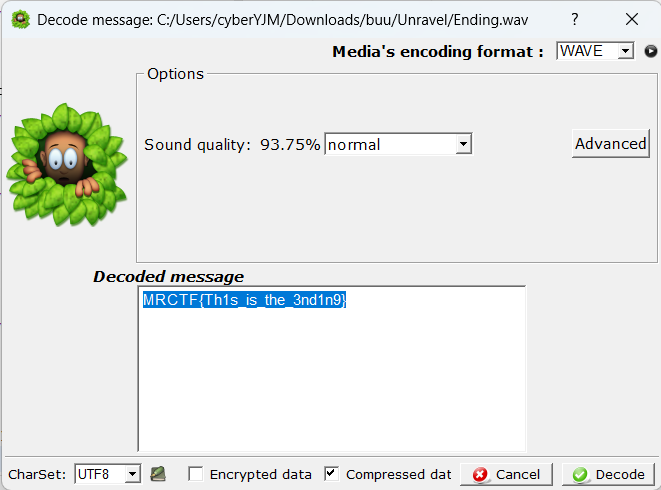Uncheck the Compressed data checkbox
Image resolution: width=661 pixels, height=490 pixels.
click(331, 474)
